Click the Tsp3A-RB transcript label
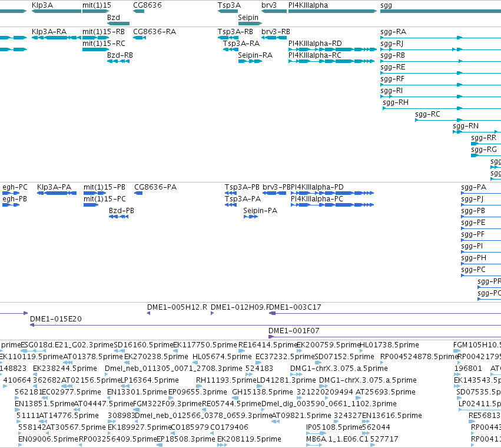Viewport: 501px width, 448px height. [x=235, y=32]
